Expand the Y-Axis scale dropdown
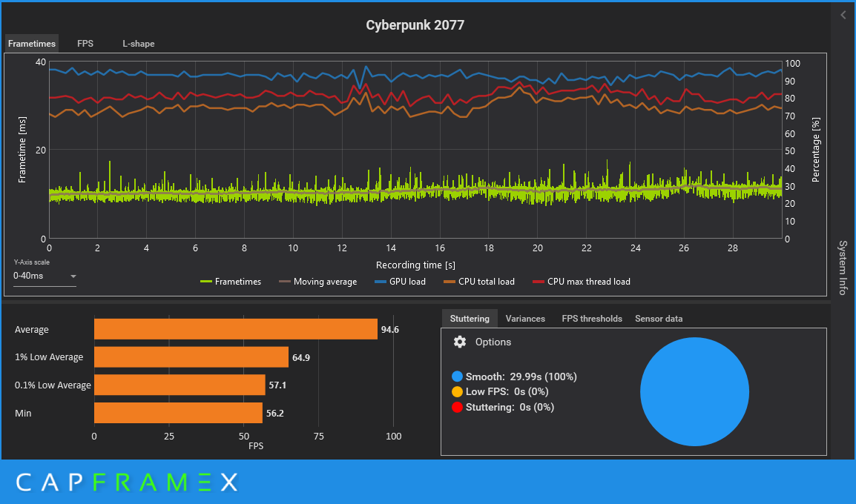856x504 pixels. coord(45,276)
